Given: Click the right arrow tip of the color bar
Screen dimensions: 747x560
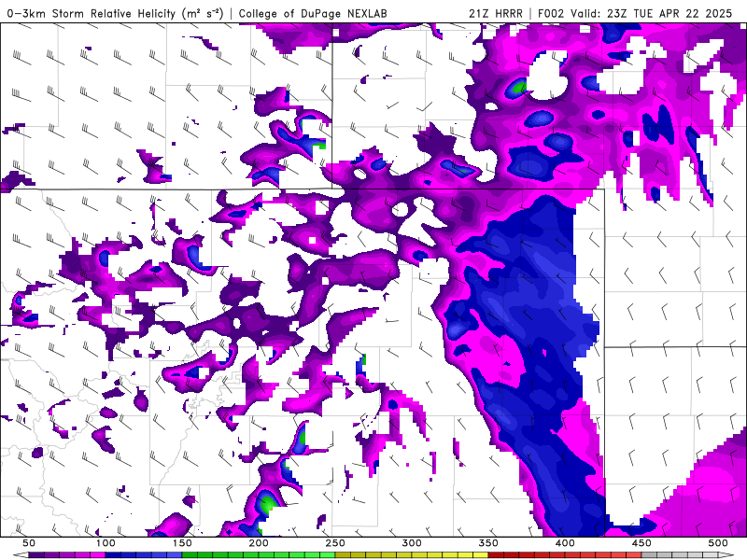Looking at the screenshot, I should [726, 555].
